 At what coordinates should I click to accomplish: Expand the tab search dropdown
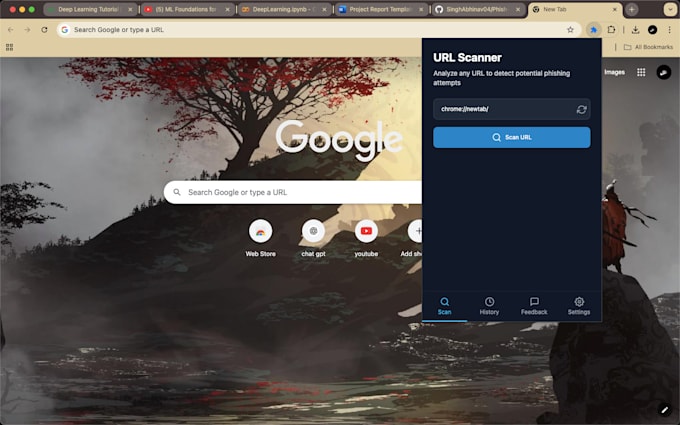click(670, 9)
